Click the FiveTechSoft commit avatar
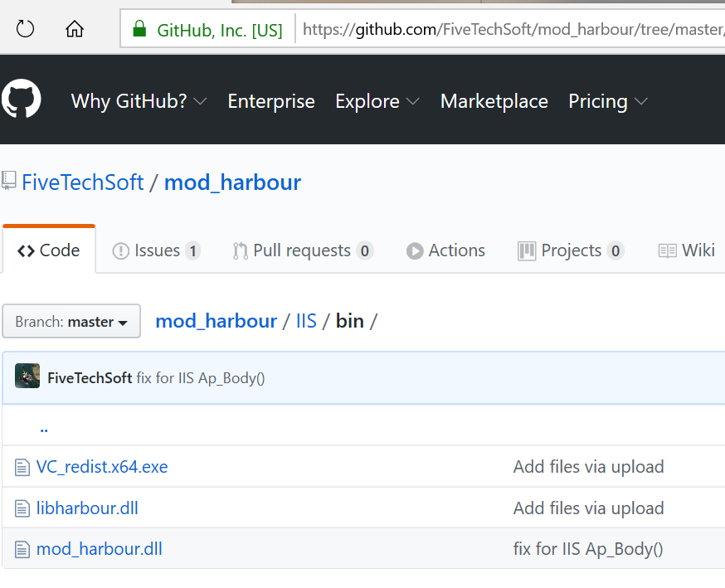 (27, 377)
